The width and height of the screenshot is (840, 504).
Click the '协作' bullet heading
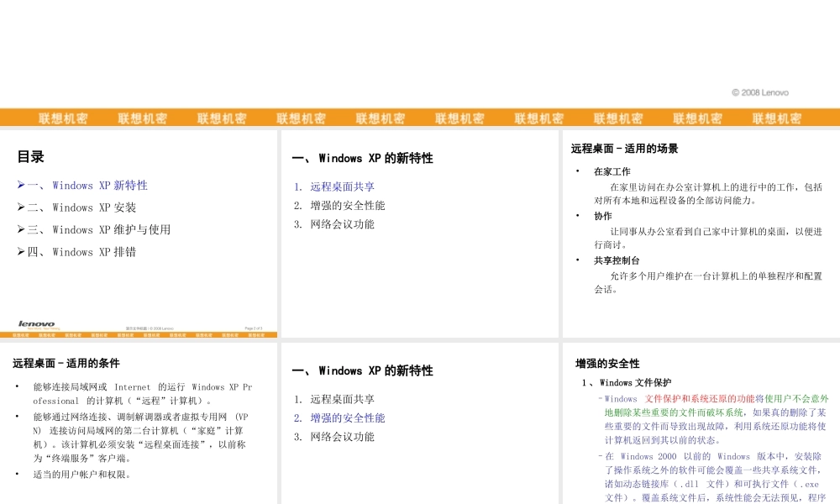pyautogui.click(x=602, y=216)
